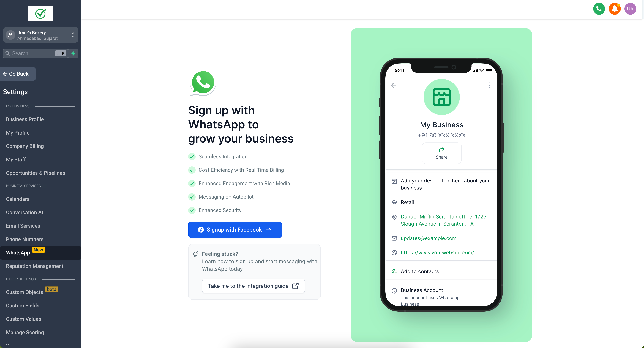Select the Custom Fields menu item

(x=23, y=306)
